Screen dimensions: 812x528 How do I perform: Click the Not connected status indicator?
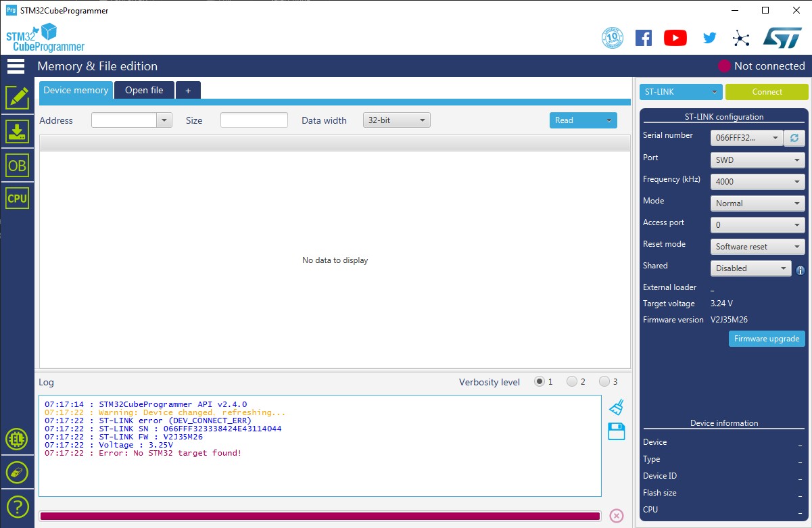[x=761, y=66]
